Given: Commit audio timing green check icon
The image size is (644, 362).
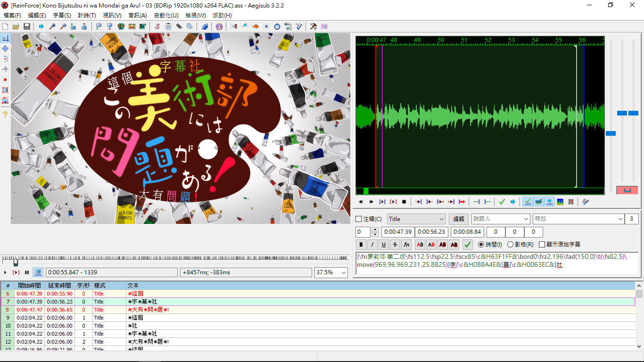Looking at the screenshot, I should click(x=502, y=202).
